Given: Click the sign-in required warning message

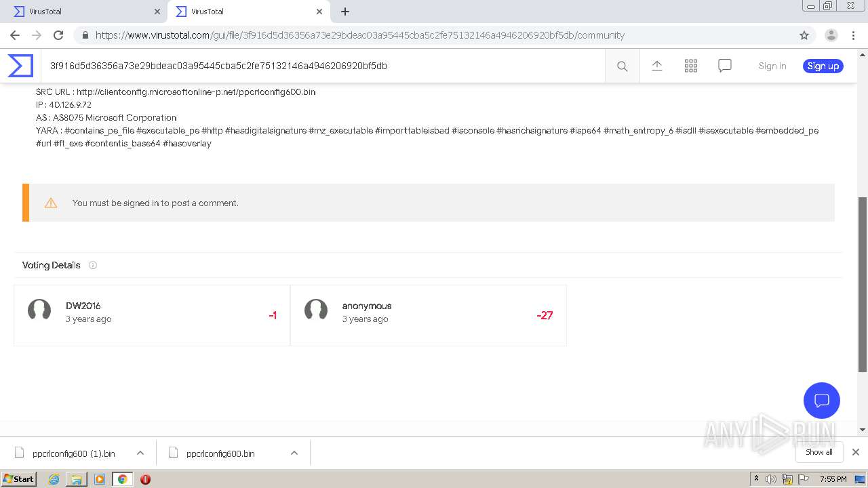Looking at the screenshot, I should point(155,203).
